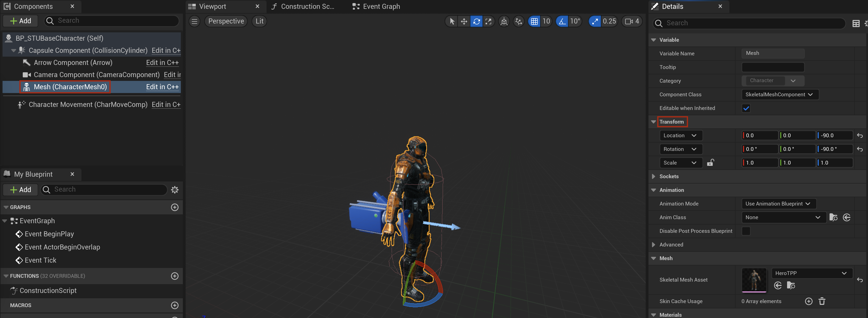Select Arrow Component (Arrow) in tree
The image size is (868, 318).
pos(73,63)
